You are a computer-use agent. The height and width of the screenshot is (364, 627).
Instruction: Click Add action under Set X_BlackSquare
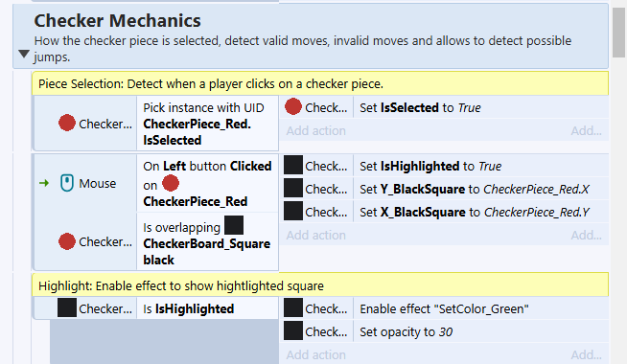pos(316,235)
